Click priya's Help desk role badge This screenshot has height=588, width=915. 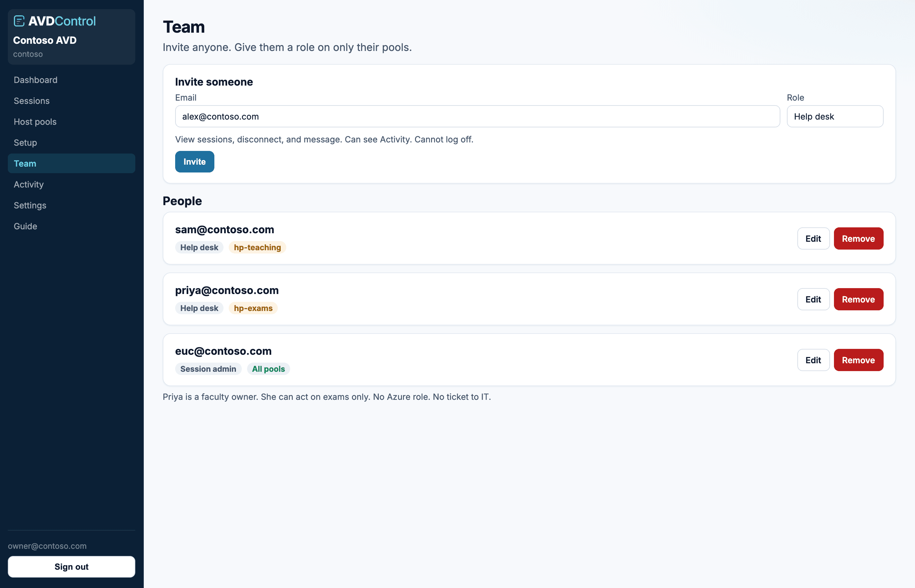coord(199,308)
